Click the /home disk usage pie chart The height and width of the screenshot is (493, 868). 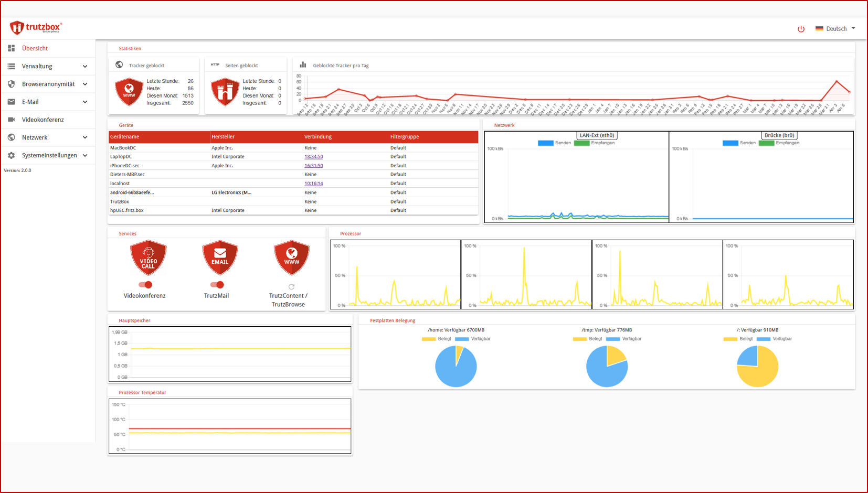point(456,366)
